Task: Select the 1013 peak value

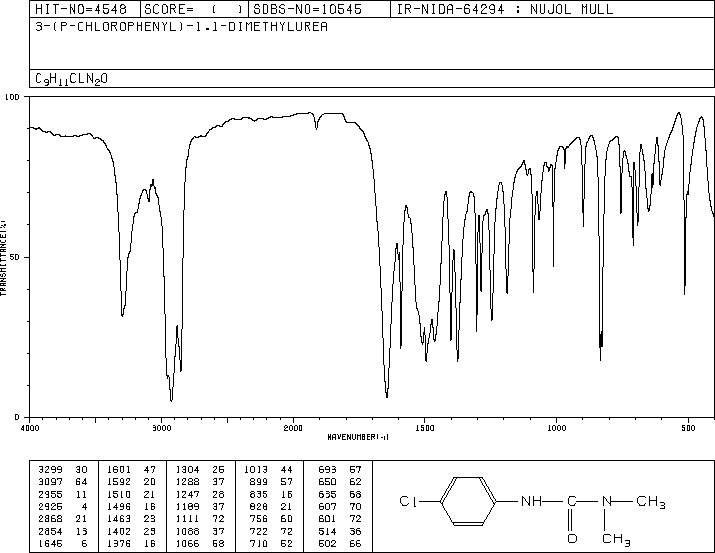Action: coord(256,470)
